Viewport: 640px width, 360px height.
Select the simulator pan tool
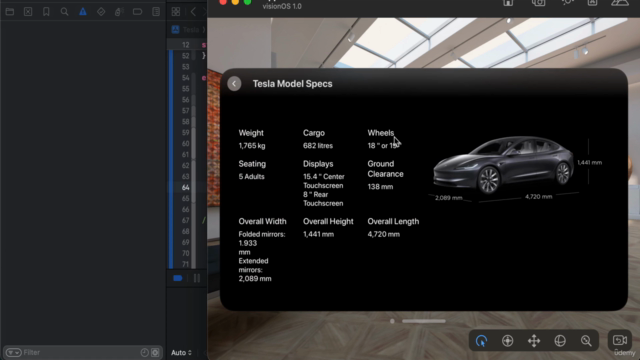click(534, 340)
